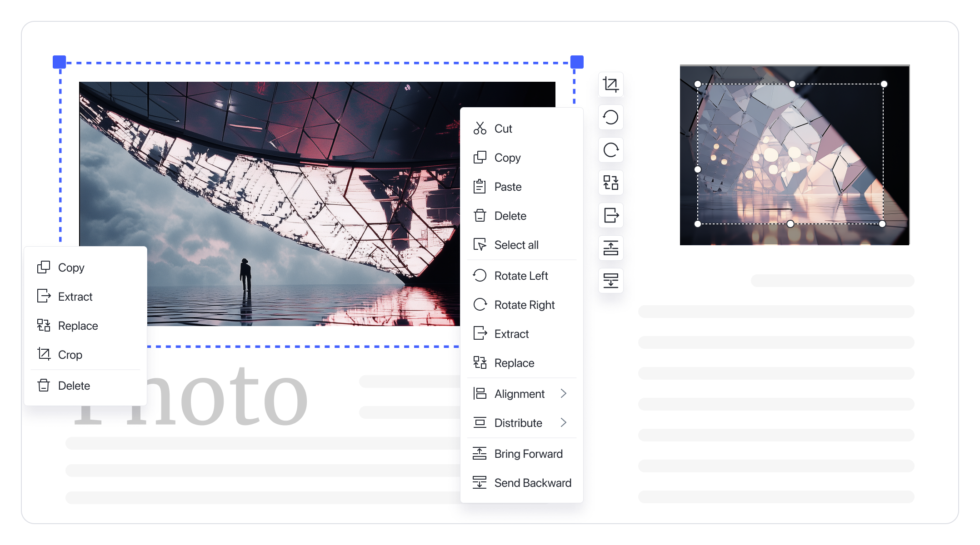Image resolution: width=980 pixels, height=545 pixels.
Task: Click the Extract image icon in toolbar
Action: 610,215
